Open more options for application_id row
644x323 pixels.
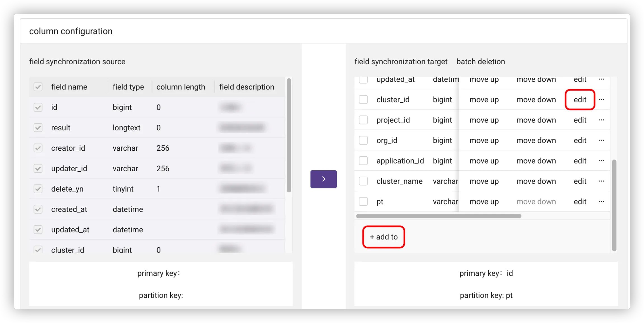(602, 161)
